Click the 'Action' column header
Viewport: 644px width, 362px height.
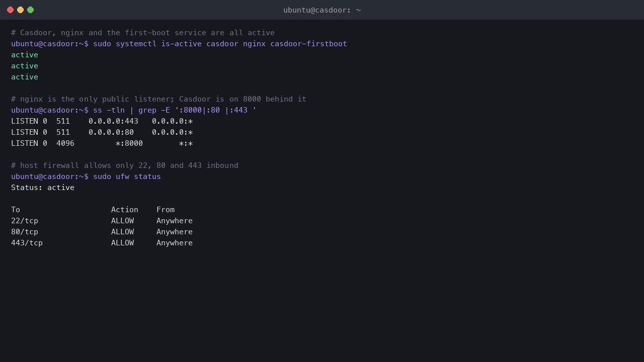click(125, 210)
